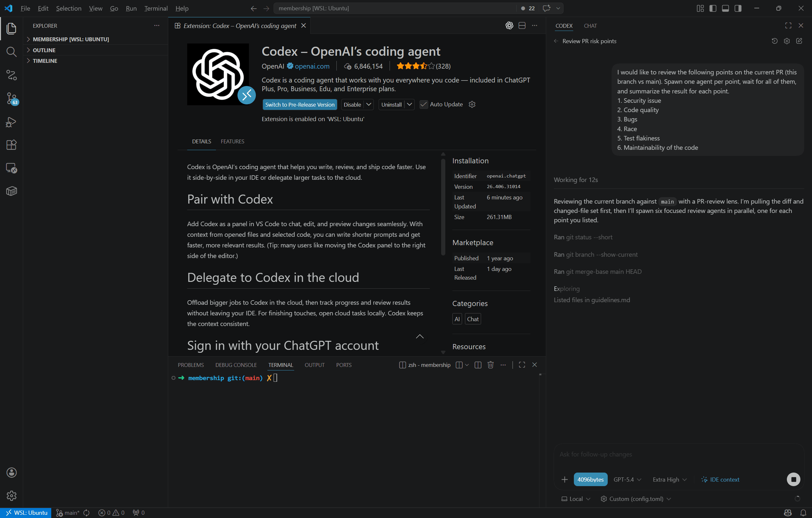Open the openai.com publisher link
812x518 pixels.
tap(312, 66)
